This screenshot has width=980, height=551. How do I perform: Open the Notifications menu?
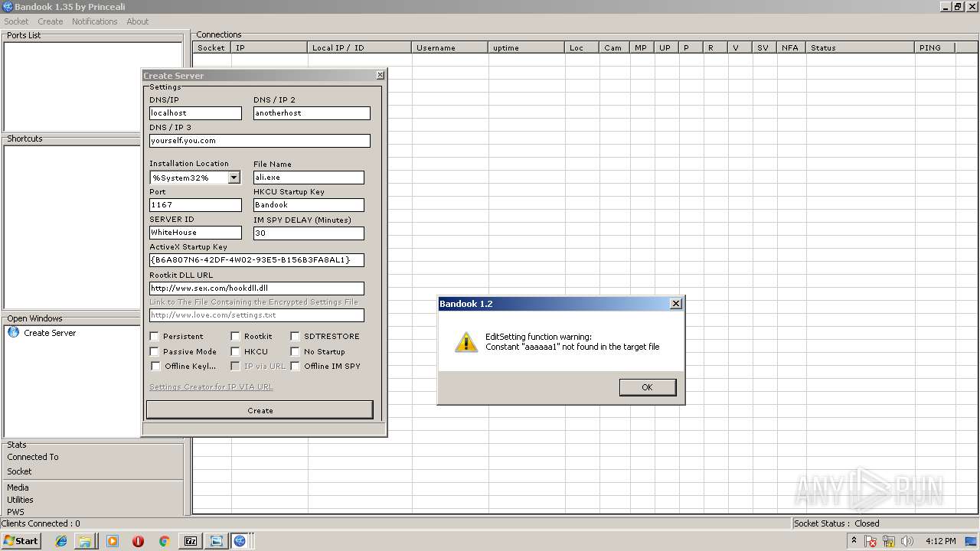pyautogui.click(x=94, y=21)
